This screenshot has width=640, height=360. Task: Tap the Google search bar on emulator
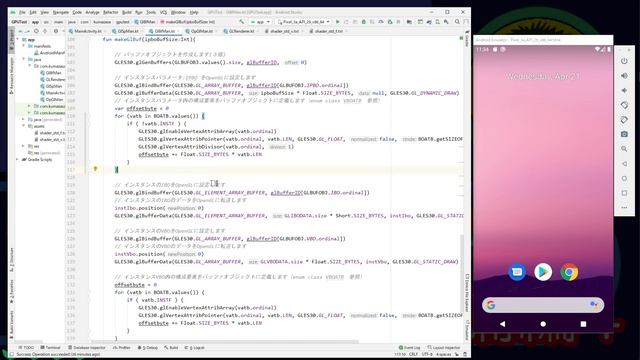click(543, 304)
